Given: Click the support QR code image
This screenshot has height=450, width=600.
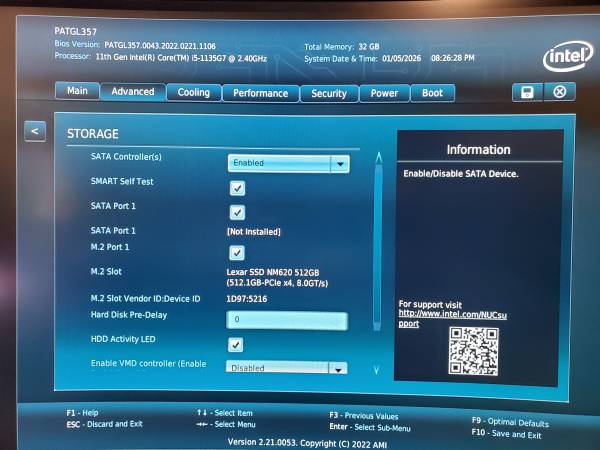Looking at the screenshot, I should pyautogui.click(x=472, y=351).
